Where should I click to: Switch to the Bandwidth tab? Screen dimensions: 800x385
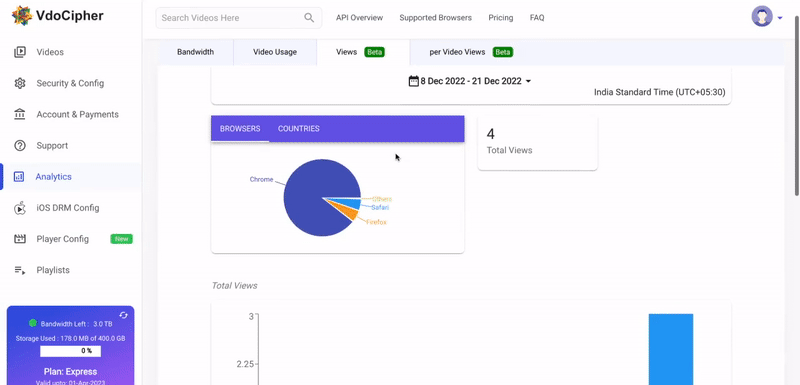pos(195,52)
